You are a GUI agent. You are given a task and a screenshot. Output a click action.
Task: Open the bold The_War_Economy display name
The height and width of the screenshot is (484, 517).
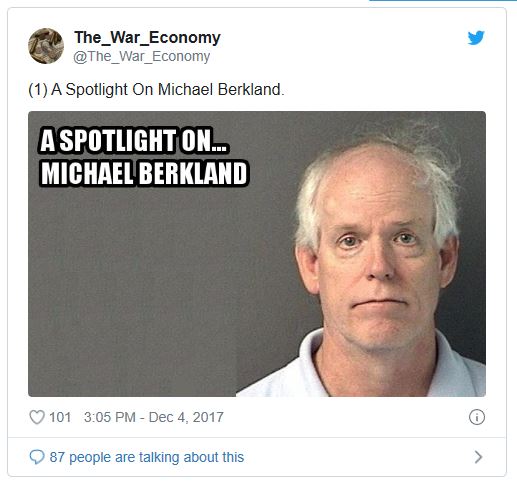point(147,37)
